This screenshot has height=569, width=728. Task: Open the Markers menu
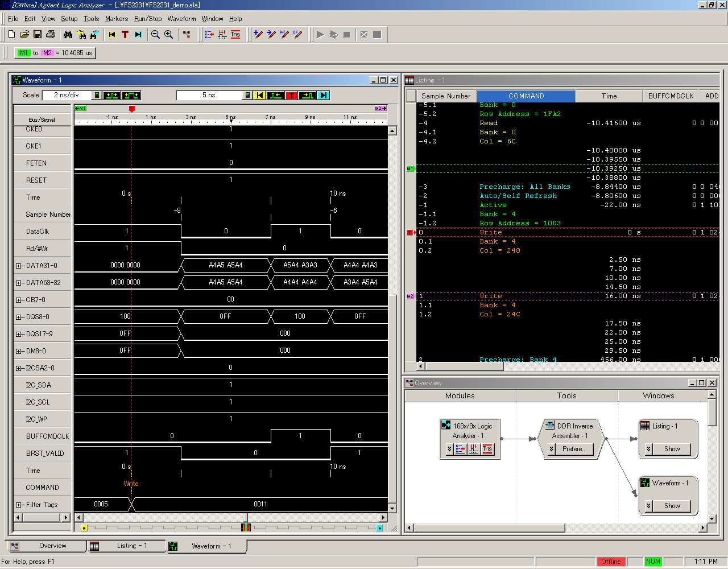coord(116,19)
